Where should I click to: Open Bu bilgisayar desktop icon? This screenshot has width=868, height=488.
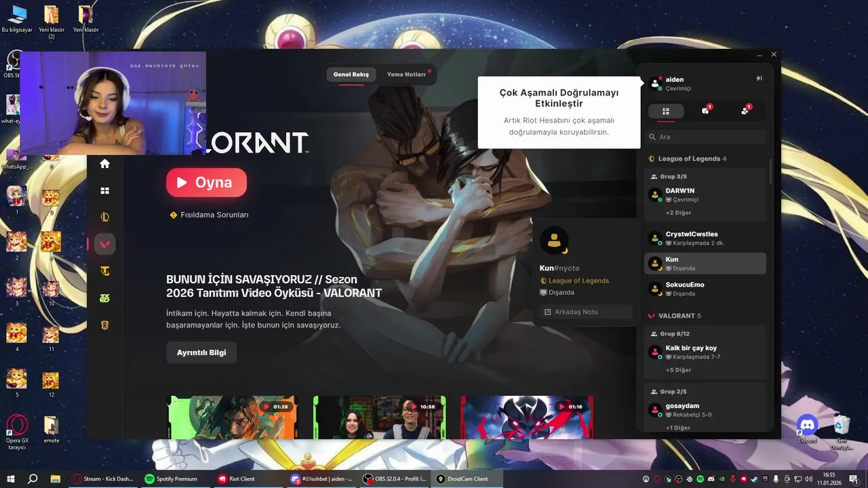point(17,20)
